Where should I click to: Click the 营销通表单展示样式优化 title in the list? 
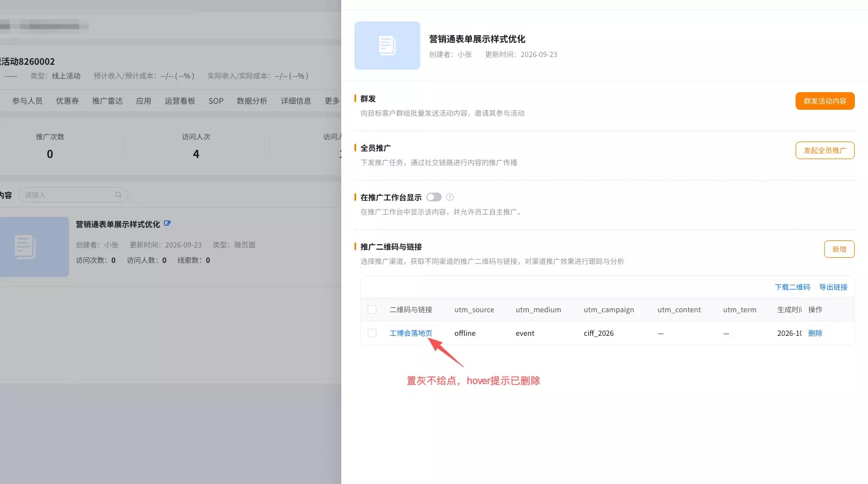(118, 224)
